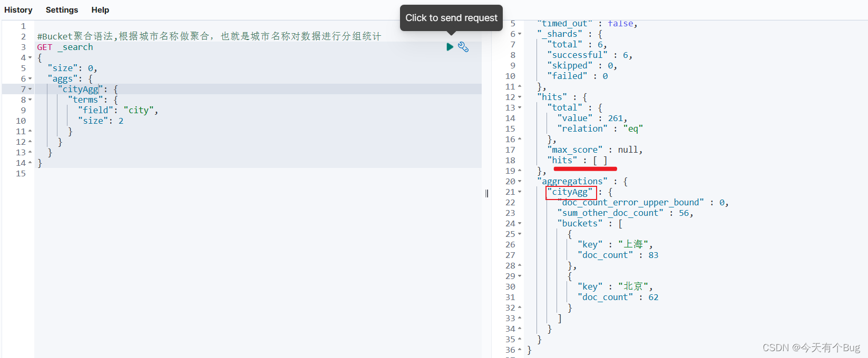Collapse total object at response line 13

520,107
